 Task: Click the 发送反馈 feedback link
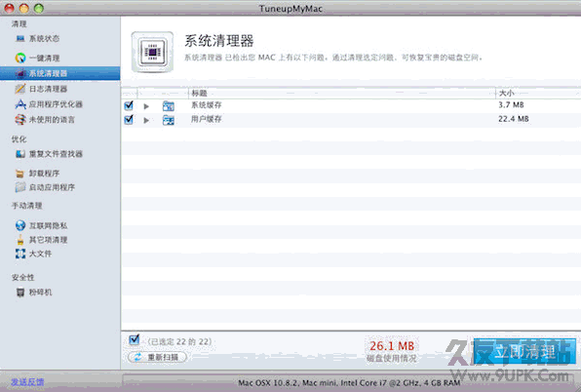pos(27,382)
